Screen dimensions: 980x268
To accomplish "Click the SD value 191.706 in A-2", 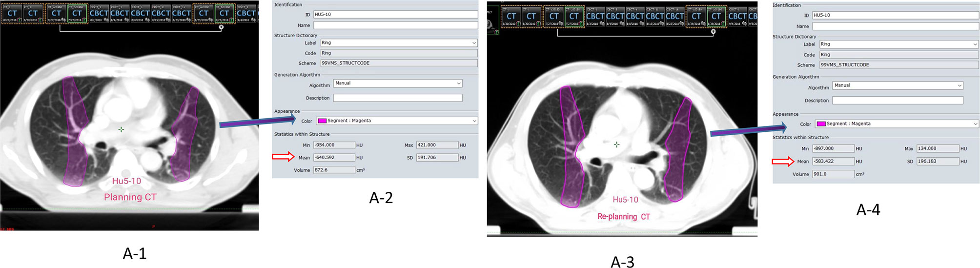I will click(437, 157).
